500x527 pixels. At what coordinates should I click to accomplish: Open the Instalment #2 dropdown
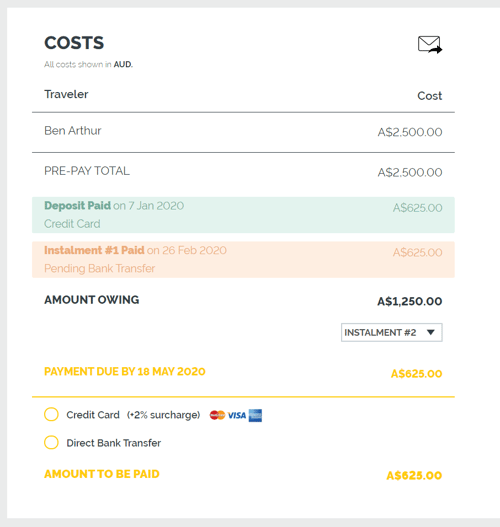[x=391, y=332]
